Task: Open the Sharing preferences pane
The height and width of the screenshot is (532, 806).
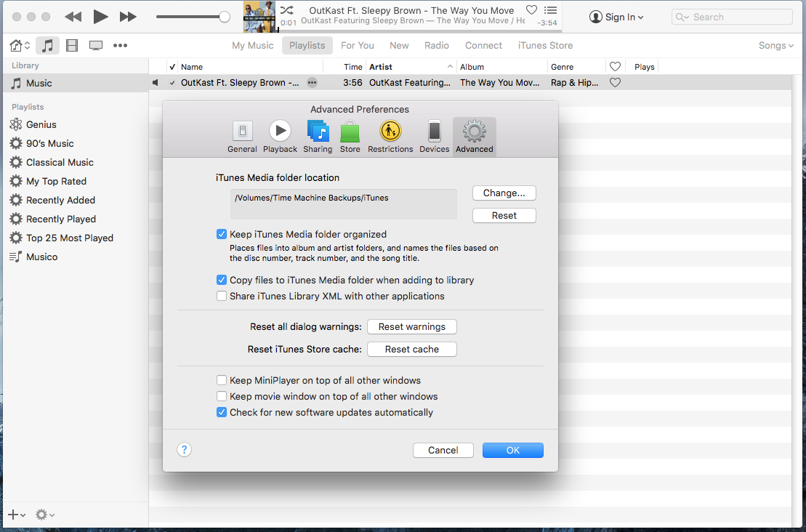Action: point(318,137)
